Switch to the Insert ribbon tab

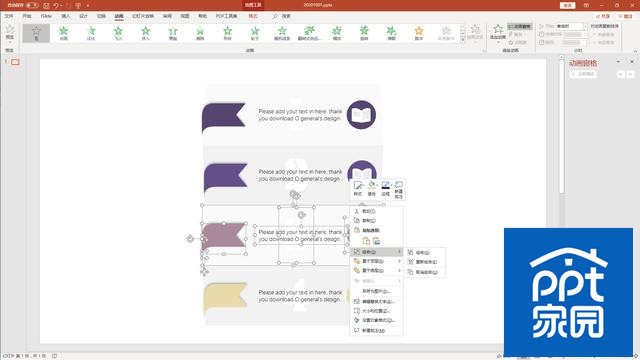[x=66, y=16]
